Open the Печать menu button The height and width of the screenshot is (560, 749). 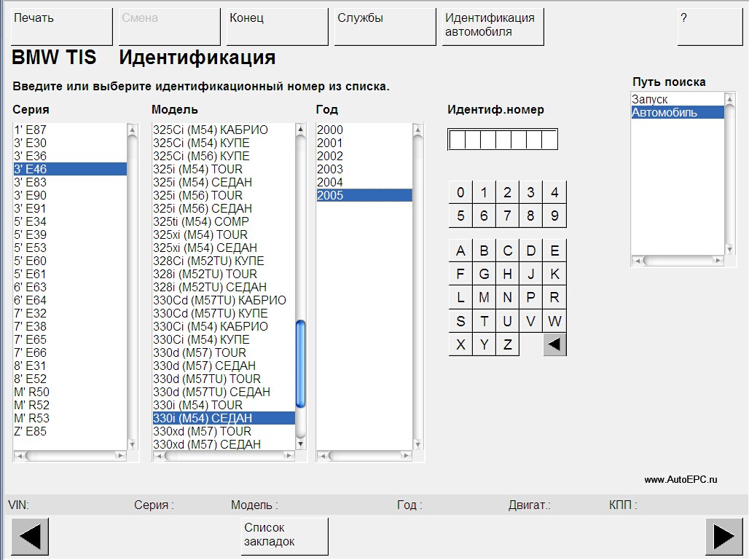(x=62, y=27)
